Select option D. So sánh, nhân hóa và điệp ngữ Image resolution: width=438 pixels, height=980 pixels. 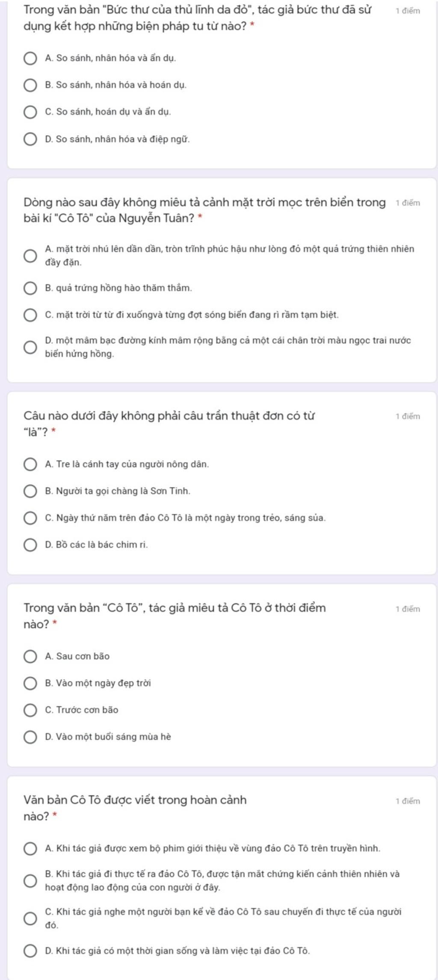point(30,139)
